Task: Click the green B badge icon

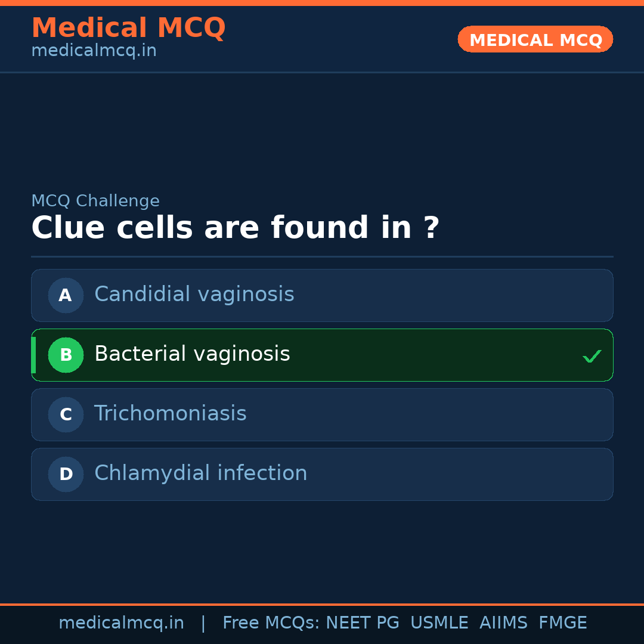Action: (66, 355)
